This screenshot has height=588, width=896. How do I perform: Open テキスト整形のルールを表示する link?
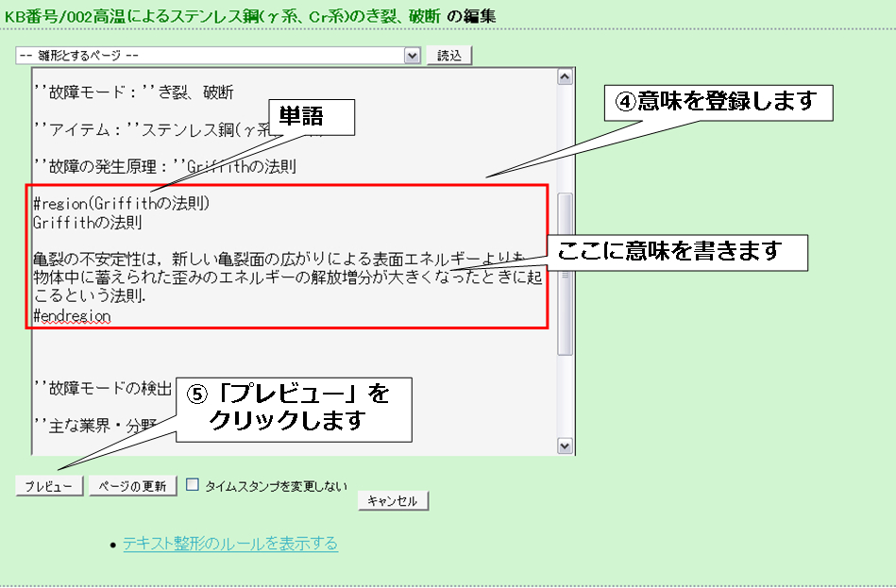point(229,544)
